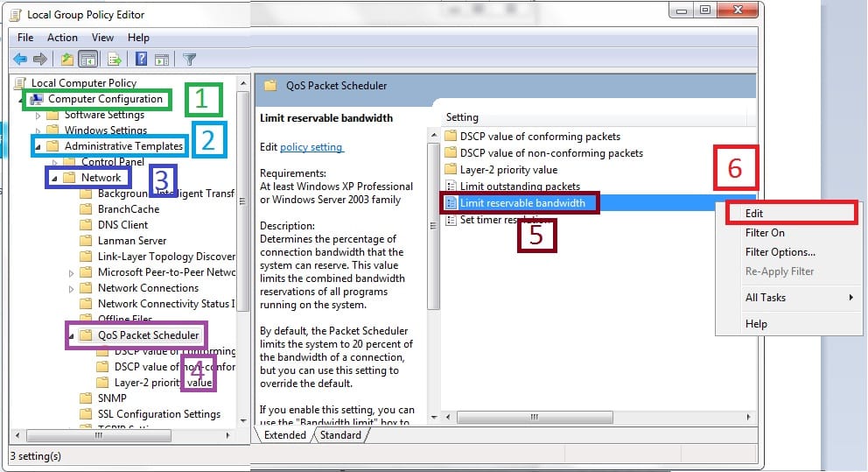Click description pane vertical scrollbar
This screenshot has height=472, width=868.
[433, 226]
